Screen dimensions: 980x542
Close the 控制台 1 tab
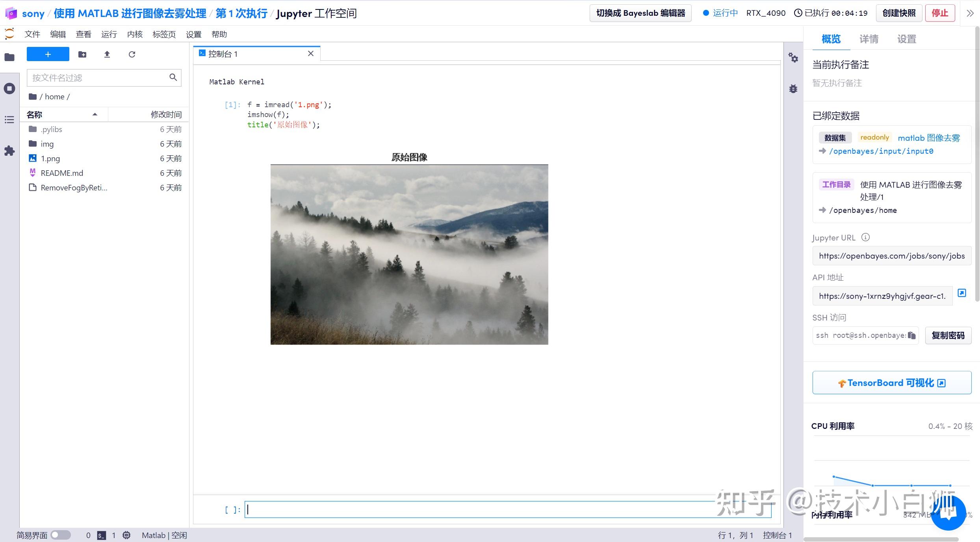[311, 54]
